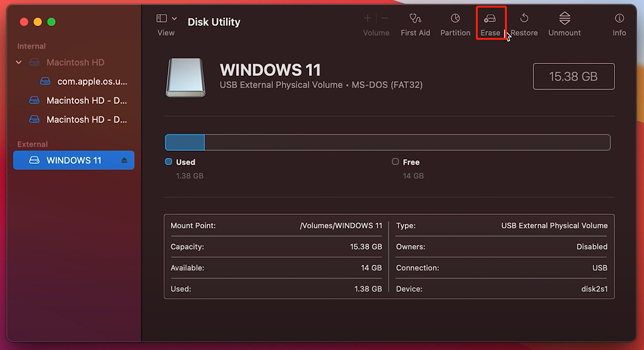
Task: Eject the WINDOWS 11 drive
Action: 124,160
